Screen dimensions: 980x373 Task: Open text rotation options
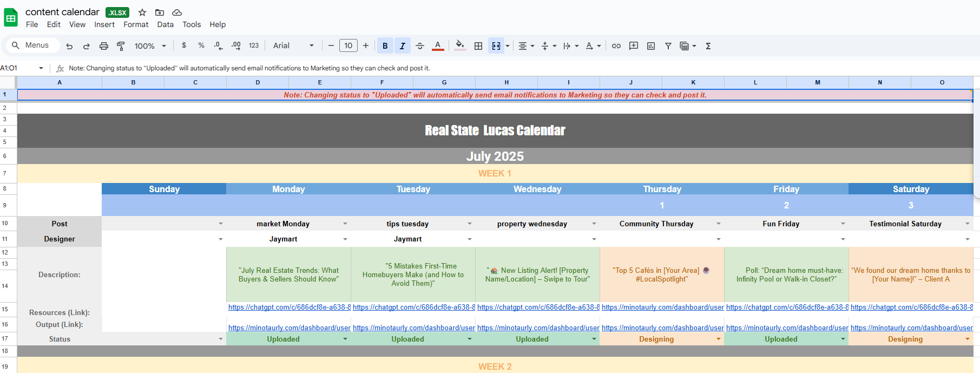(594, 46)
